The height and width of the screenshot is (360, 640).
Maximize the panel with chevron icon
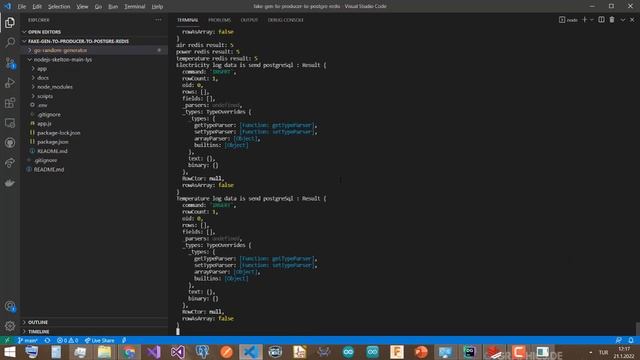pos(622,20)
